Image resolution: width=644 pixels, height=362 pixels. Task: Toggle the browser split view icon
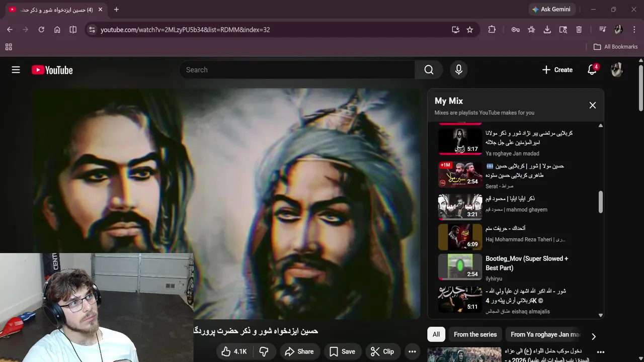tap(73, 30)
